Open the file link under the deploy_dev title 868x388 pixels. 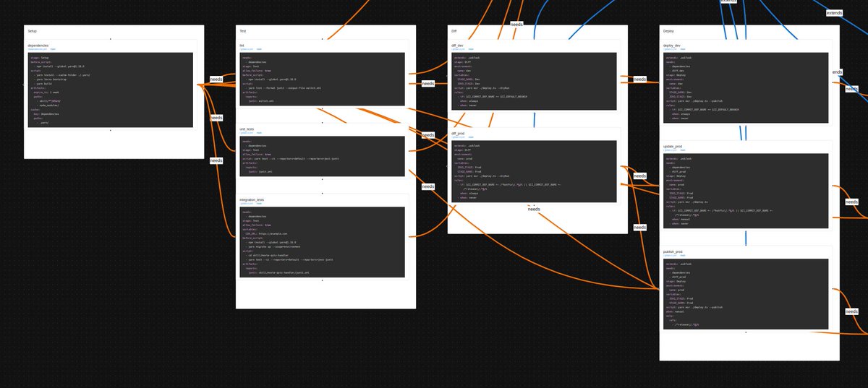click(671, 49)
